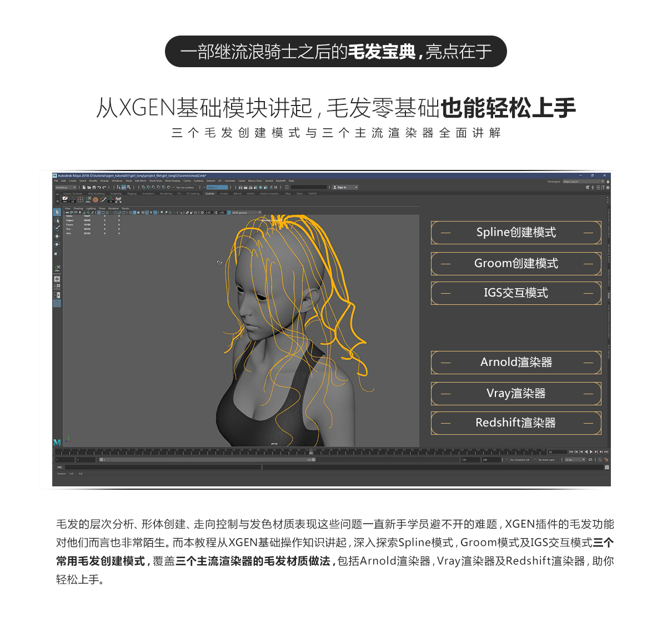
Task: Open the Modeling menu set dropdown
Action: 66,188
